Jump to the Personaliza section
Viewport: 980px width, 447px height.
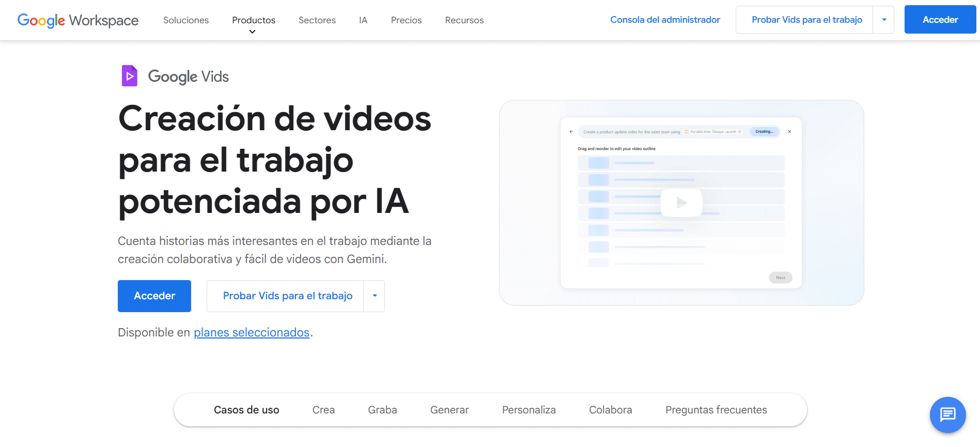529,410
